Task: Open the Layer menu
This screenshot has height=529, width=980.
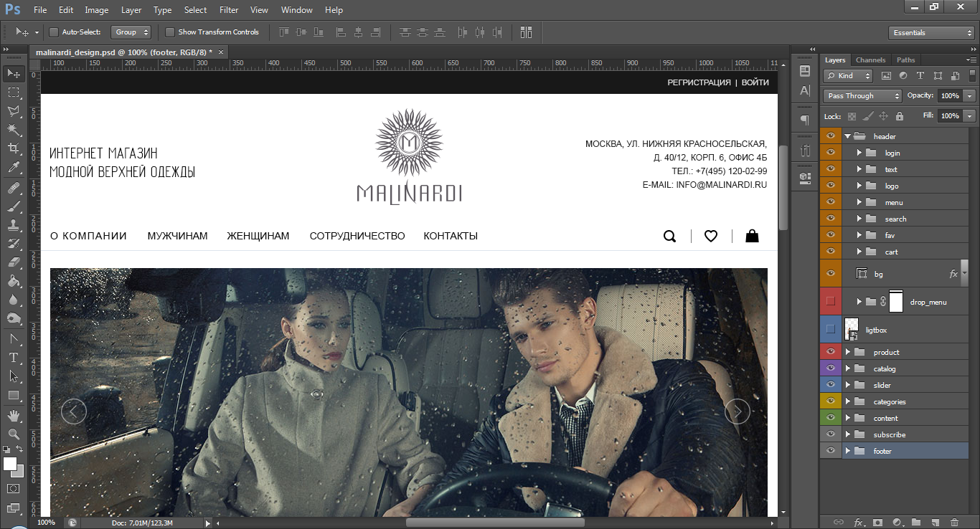Action: coord(131,10)
